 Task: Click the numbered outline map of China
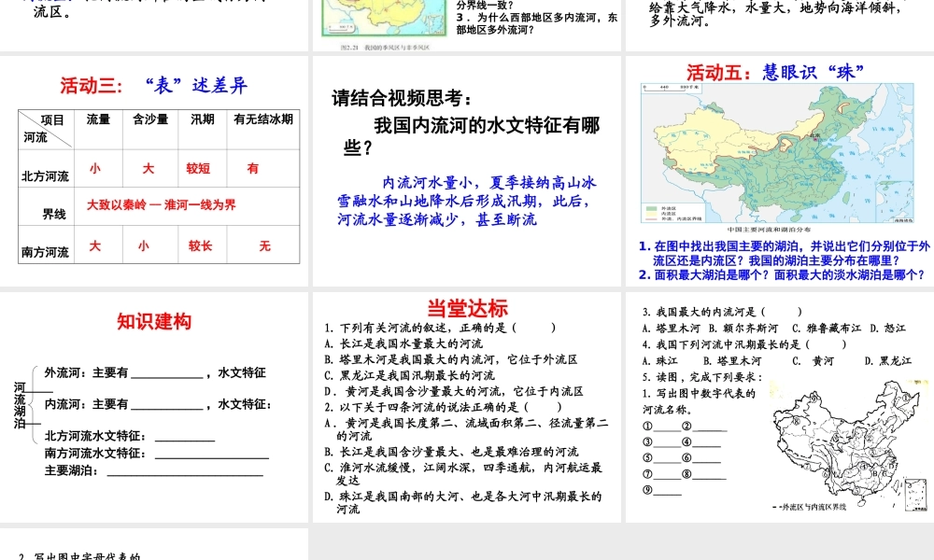tap(849, 444)
